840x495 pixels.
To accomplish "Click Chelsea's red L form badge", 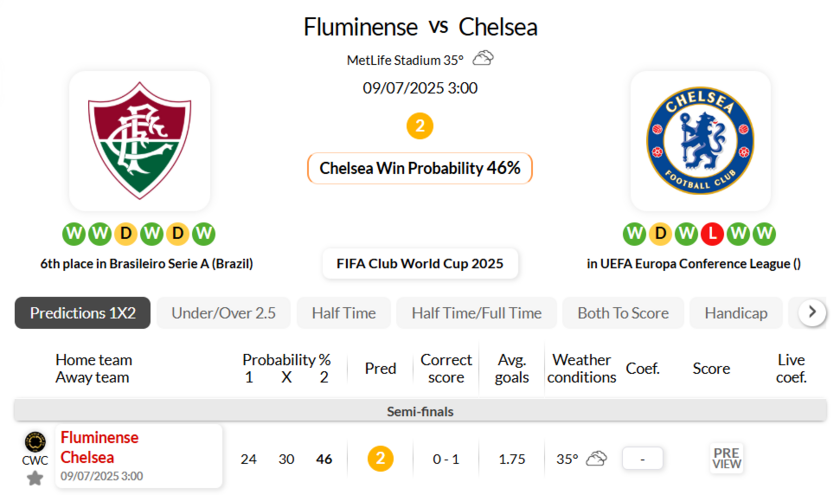I will [x=712, y=234].
